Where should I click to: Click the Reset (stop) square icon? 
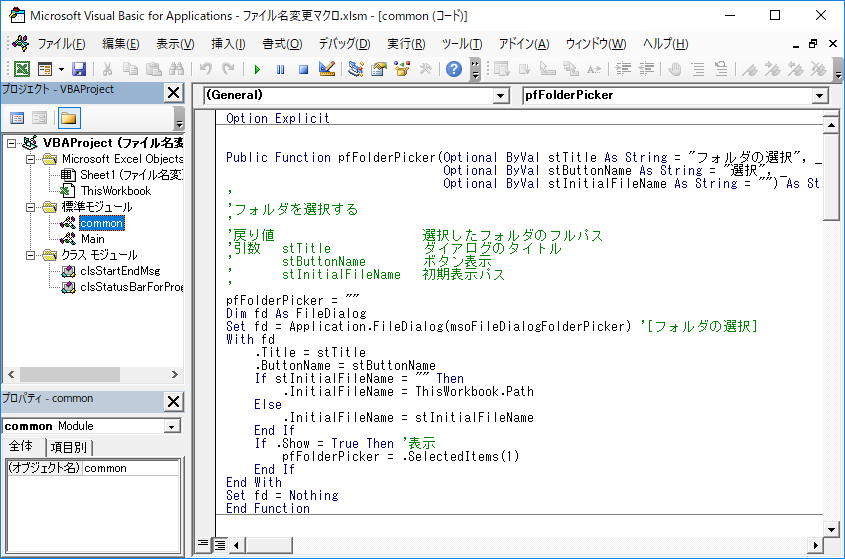click(x=303, y=69)
